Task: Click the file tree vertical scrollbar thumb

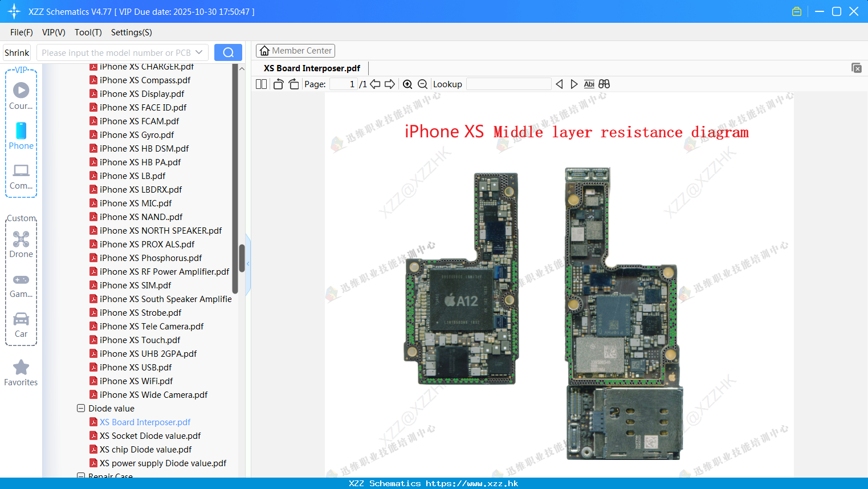Action: (242, 258)
